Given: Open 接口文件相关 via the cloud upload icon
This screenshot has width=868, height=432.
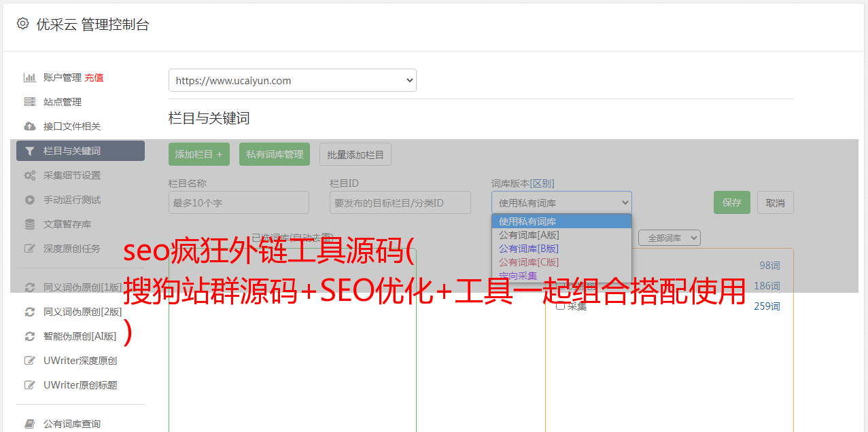Looking at the screenshot, I should [29, 126].
